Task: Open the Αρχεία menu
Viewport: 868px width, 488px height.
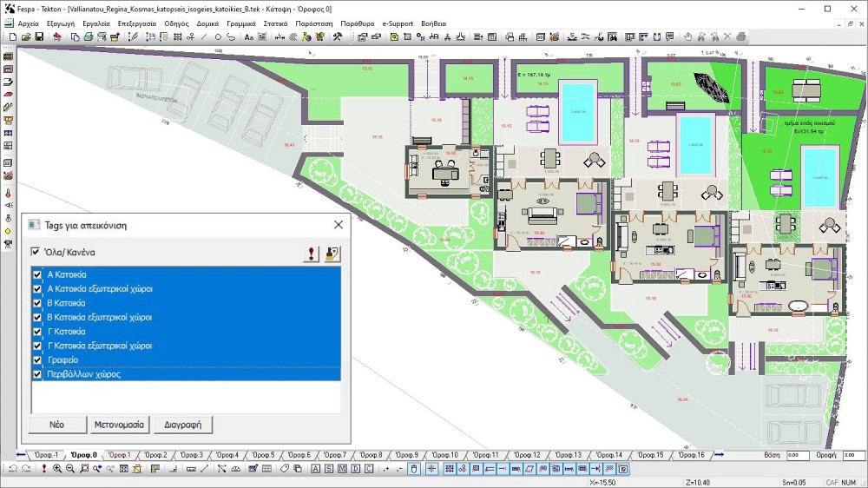Action: coord(29,23)
